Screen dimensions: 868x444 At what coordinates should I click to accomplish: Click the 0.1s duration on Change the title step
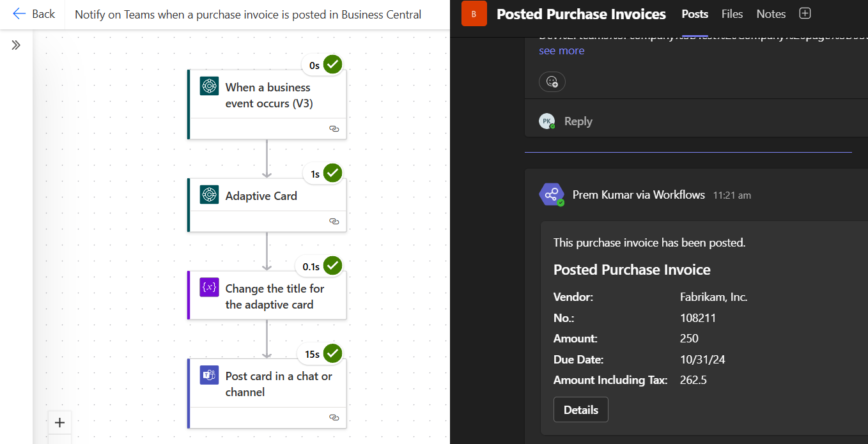pos(311,266)
